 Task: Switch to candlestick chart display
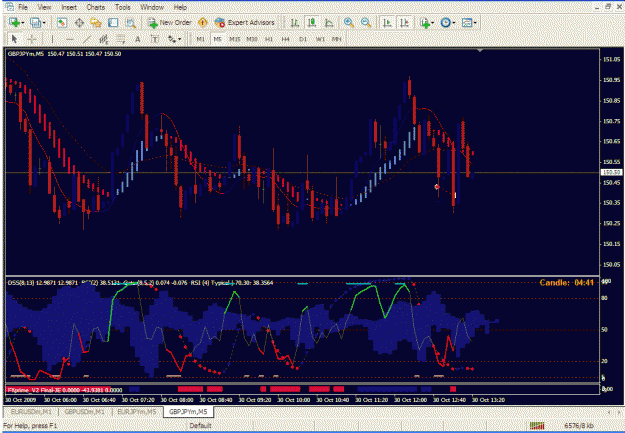coord(312,23)
